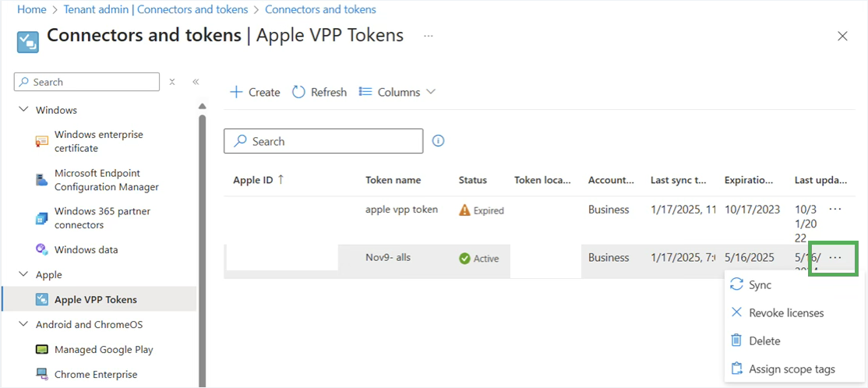The image size is (868, 388).
Task: Collapse the Apple section in sidebar
Action: (x=23, y=275)
